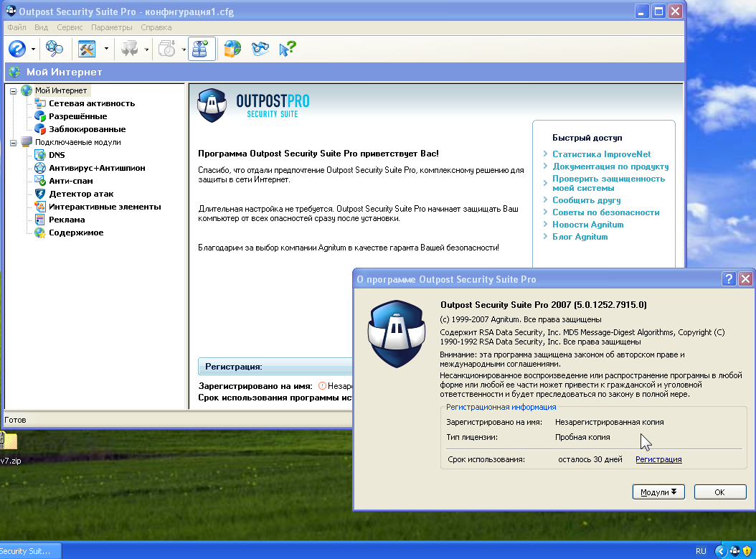Expand the dropdown beside settings tools icon
Viewport: 756px width, 559px height.
tap(106, 50)
